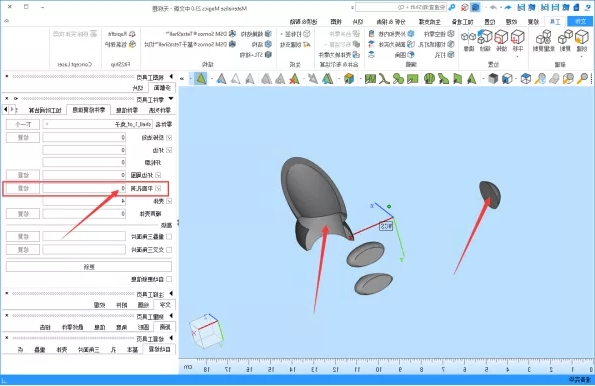Click the grey shaded cube view icon
The image size is (595, 386).
(x=493, y=79)
